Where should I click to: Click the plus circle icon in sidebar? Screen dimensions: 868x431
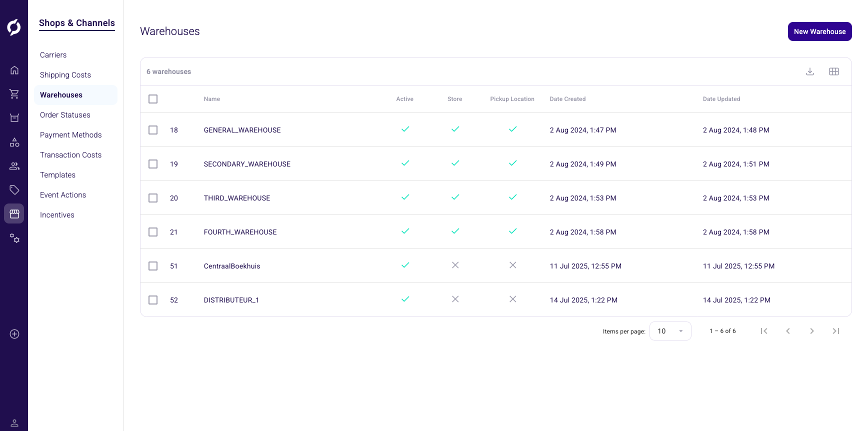pos(14,334)
